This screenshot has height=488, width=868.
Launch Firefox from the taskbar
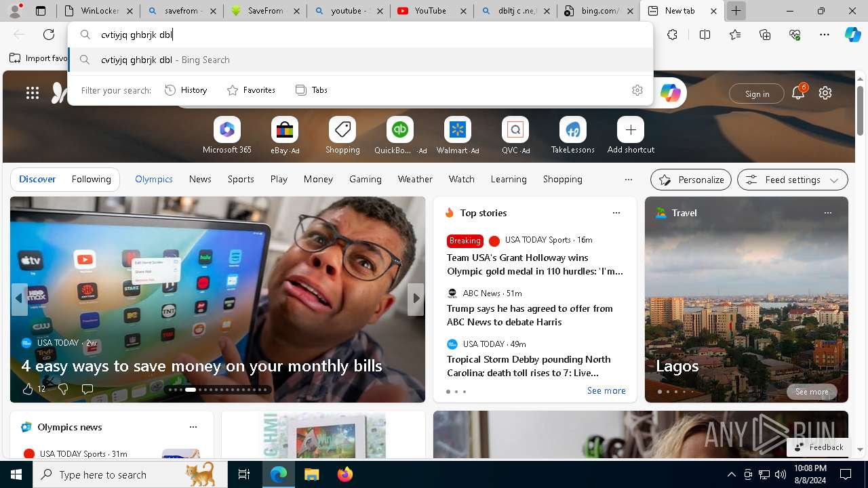point(345,474)
